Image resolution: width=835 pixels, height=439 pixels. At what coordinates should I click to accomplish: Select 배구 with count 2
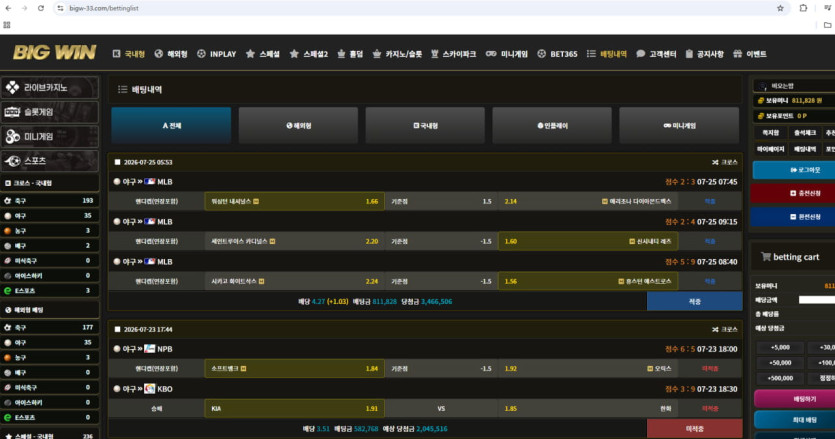coord(50,246)
